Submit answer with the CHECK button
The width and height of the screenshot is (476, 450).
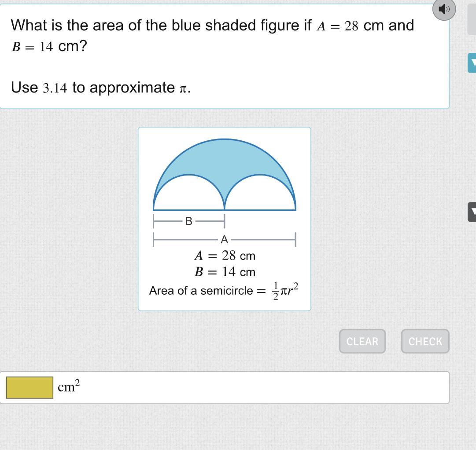click(x=425, y=341)
